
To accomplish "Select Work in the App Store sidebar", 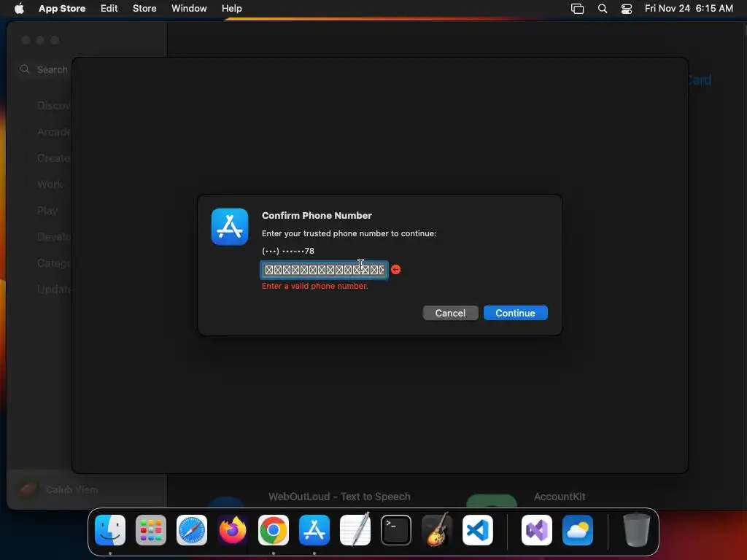I will click(x=50, y=184).
